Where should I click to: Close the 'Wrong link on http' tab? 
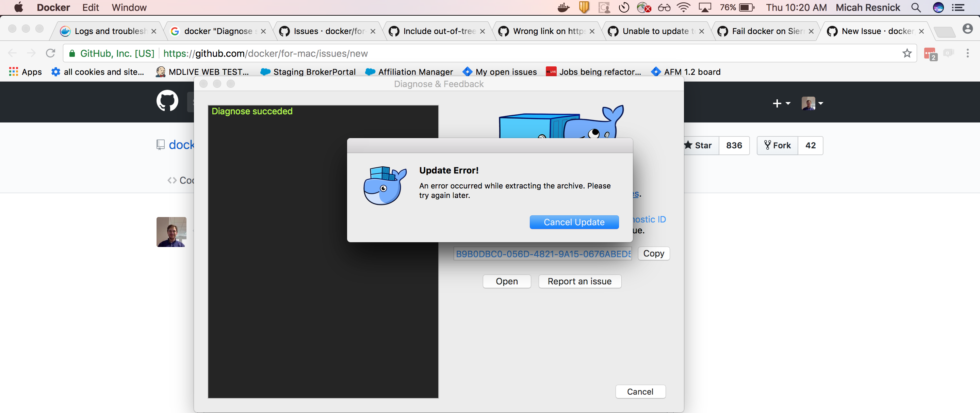click(592, 32)
